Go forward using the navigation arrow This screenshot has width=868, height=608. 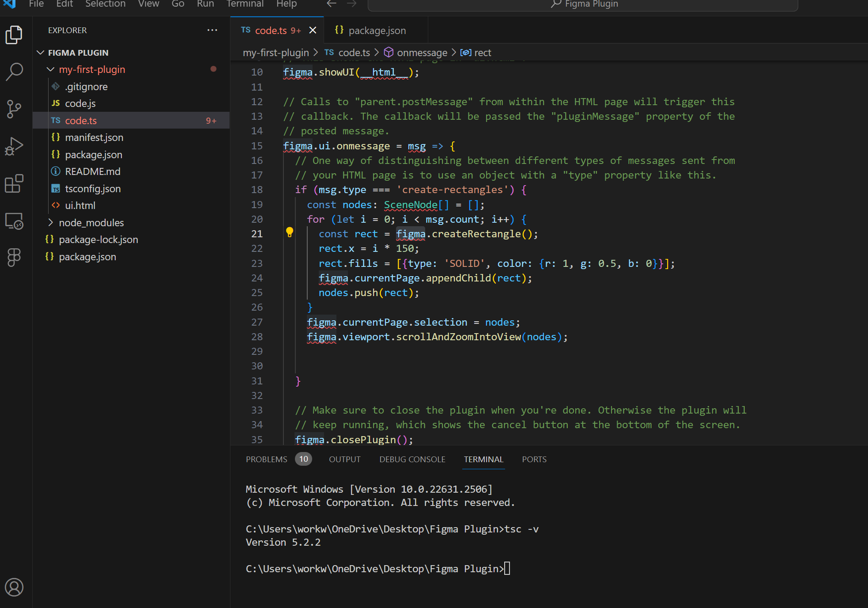[351, 4]
